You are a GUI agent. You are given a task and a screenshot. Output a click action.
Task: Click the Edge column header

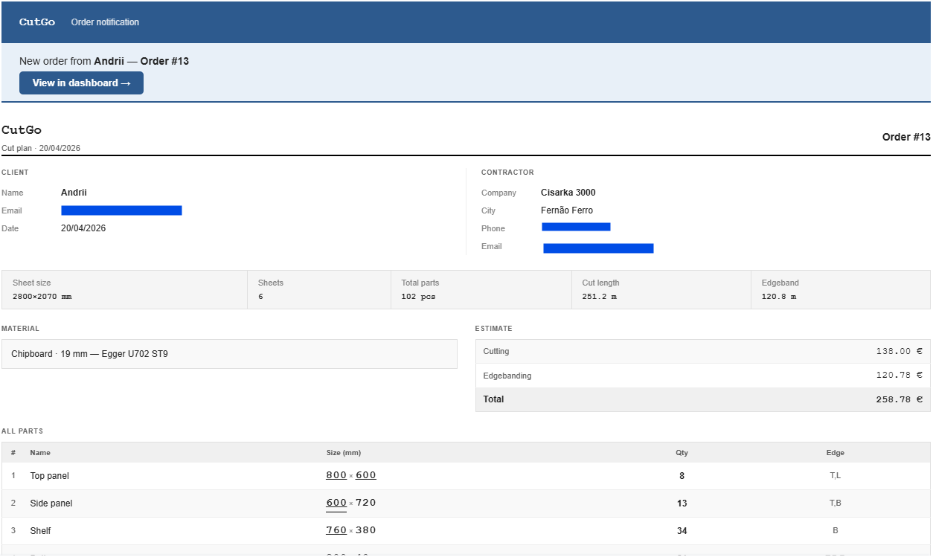point(836,453)
